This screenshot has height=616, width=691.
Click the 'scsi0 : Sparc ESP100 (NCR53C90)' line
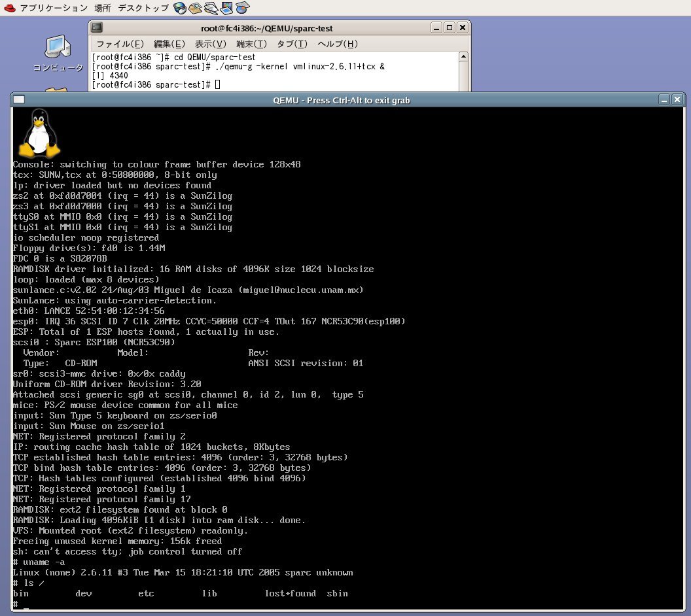[94, 342]
